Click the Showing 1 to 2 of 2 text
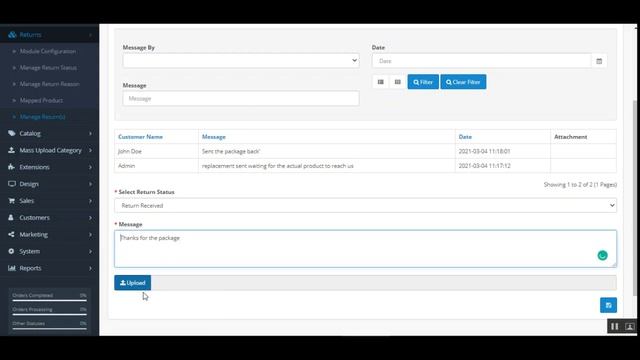Viewport: 640px width, 360px height. [x=580, y=184]
